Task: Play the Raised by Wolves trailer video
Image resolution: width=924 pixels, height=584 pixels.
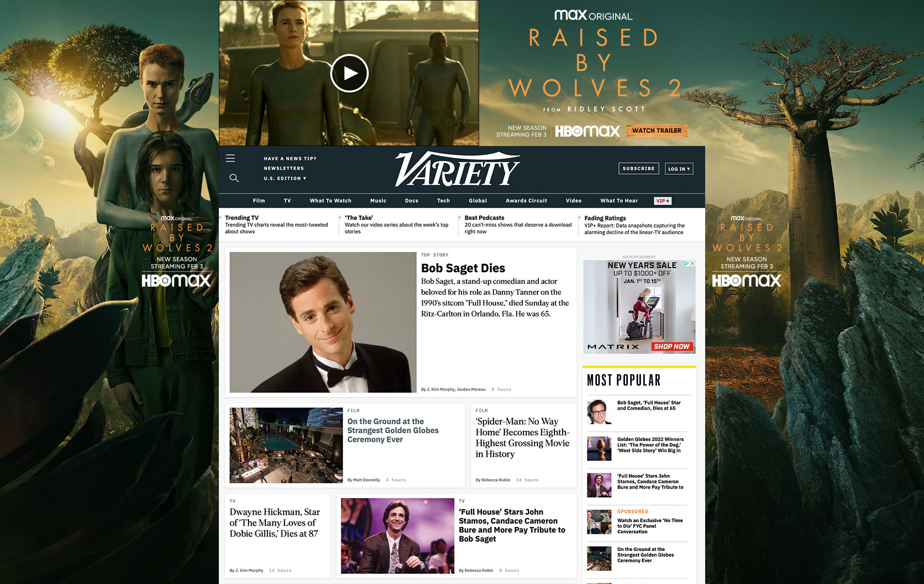Action: (349, 73)
